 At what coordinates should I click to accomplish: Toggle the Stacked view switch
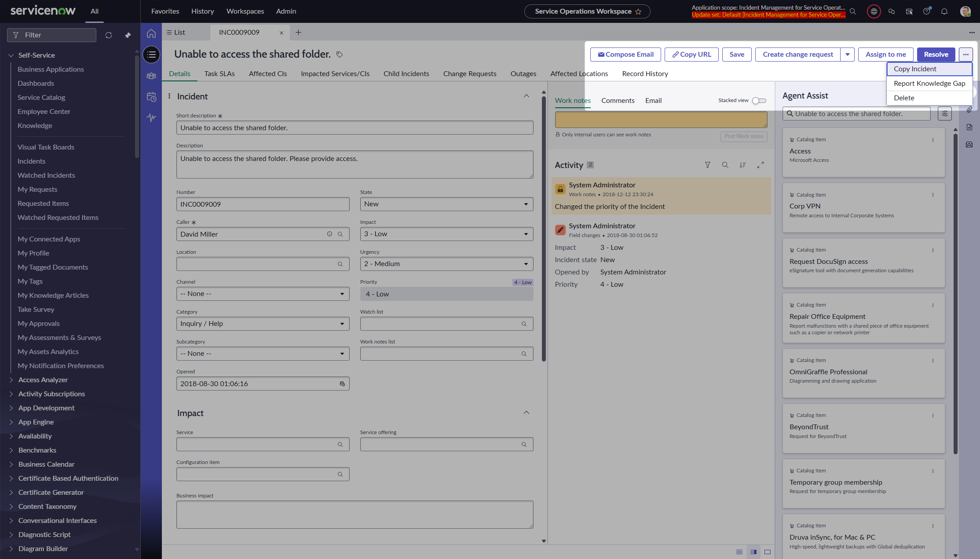click(x=759, y=101)
